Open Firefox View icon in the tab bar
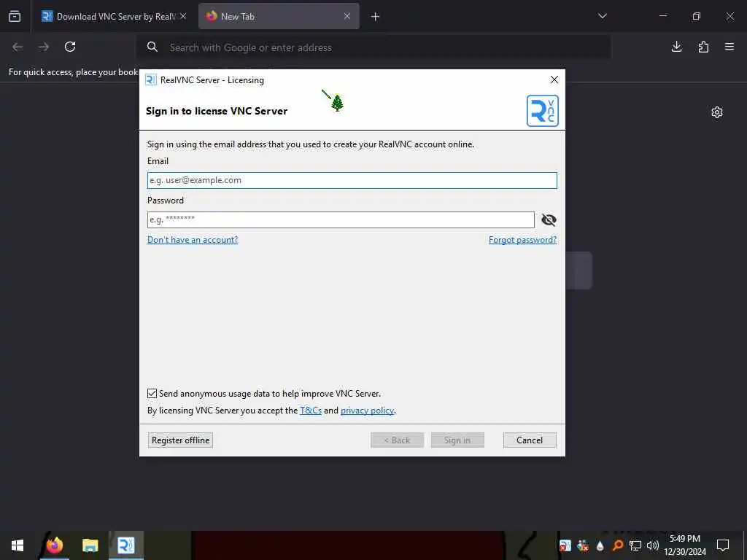 pos(15,16)
